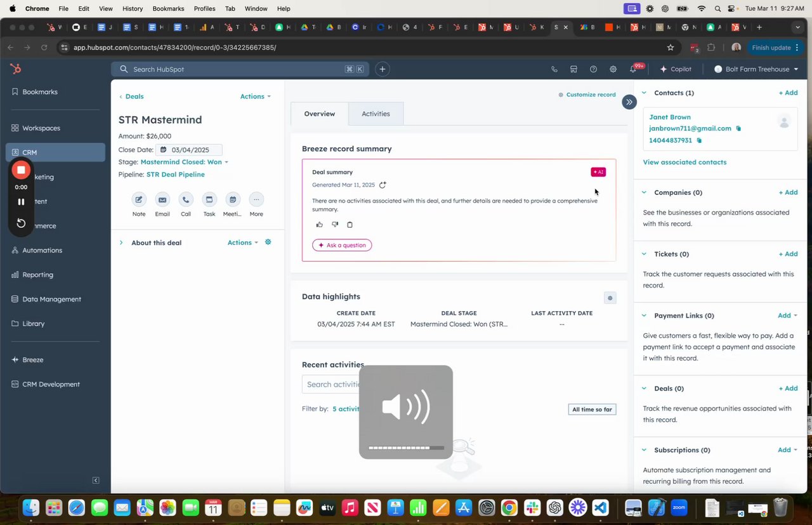Collapse the right sidebar with double-arrow button
Viewport: 812px width, 525px height.
coord(629,102)
